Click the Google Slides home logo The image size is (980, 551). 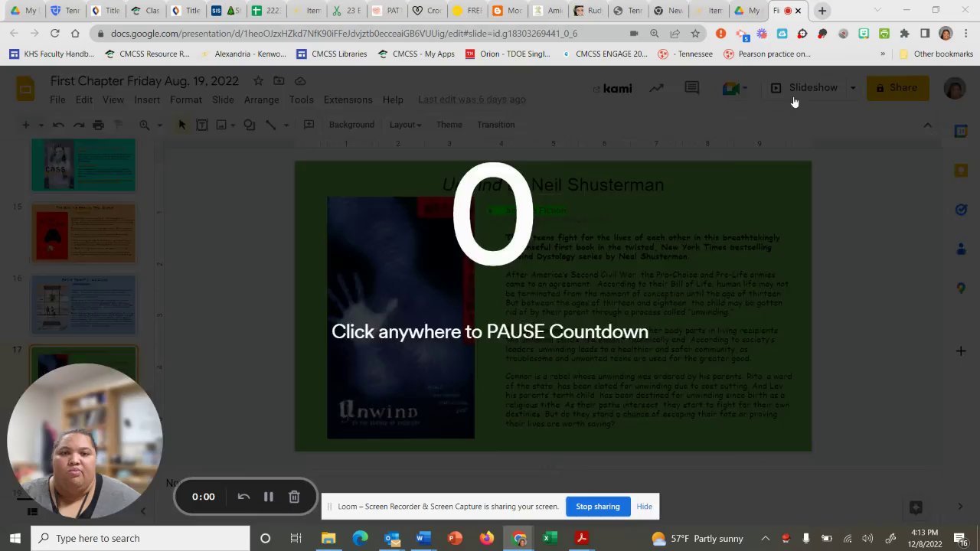coord(25,89)
